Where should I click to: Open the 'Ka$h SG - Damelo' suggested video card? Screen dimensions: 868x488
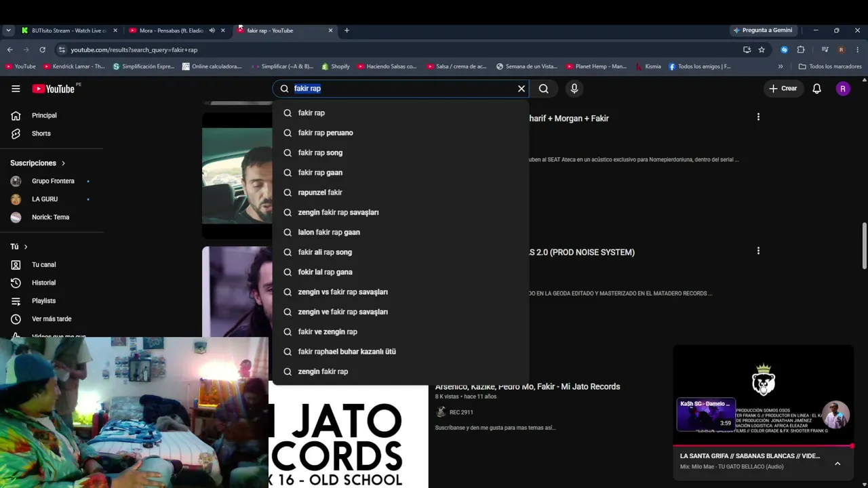(706, 414)
